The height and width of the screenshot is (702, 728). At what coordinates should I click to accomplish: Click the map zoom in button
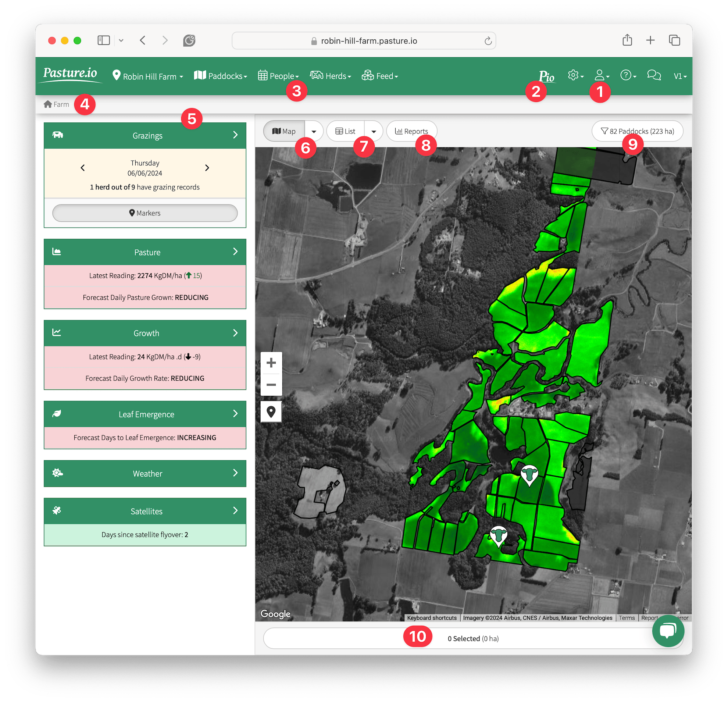click(x=271, y=363)
